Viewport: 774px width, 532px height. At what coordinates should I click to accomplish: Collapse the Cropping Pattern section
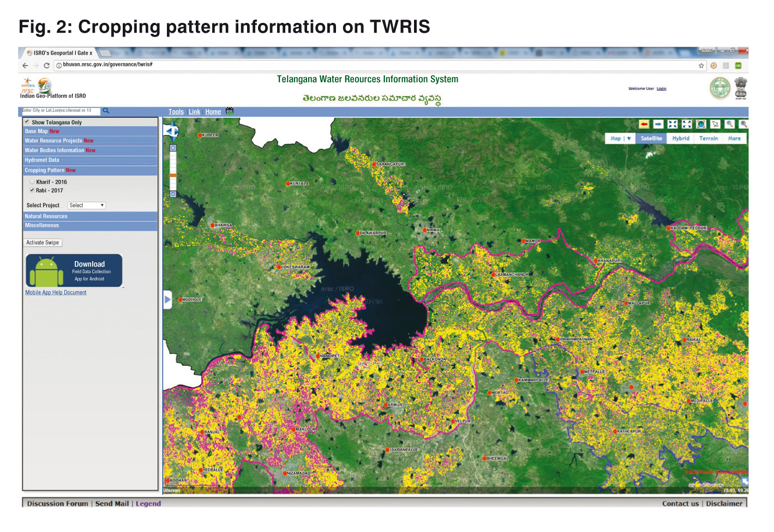90,170
